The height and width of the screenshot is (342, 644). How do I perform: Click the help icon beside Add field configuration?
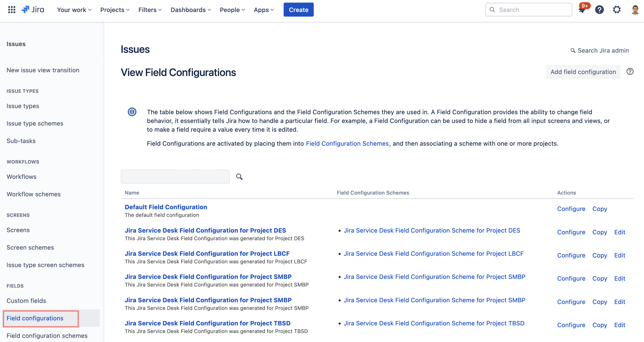point(630,72)
